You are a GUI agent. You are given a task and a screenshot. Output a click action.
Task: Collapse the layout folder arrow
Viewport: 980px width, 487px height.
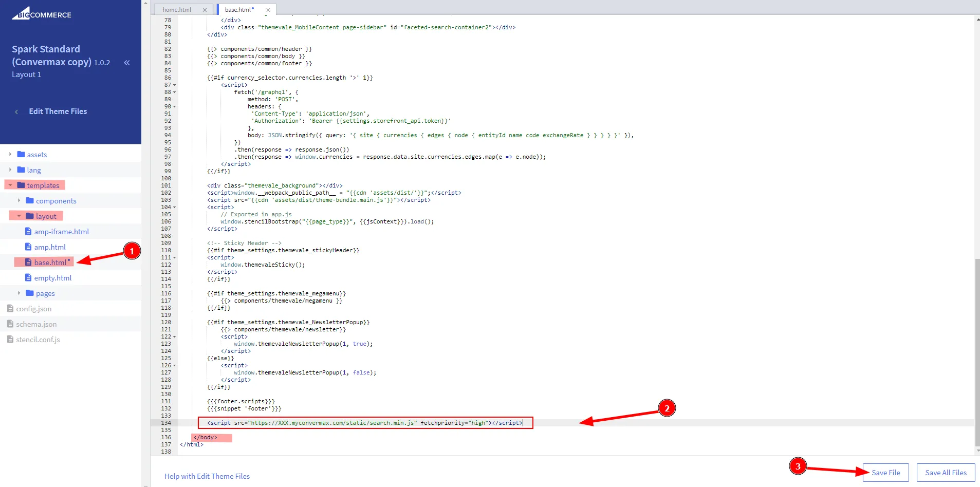click(x=19, y=216)
